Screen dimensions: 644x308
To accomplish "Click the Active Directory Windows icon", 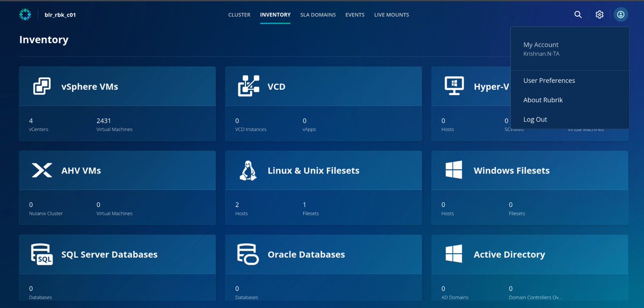I will click(x=453, y=254).
